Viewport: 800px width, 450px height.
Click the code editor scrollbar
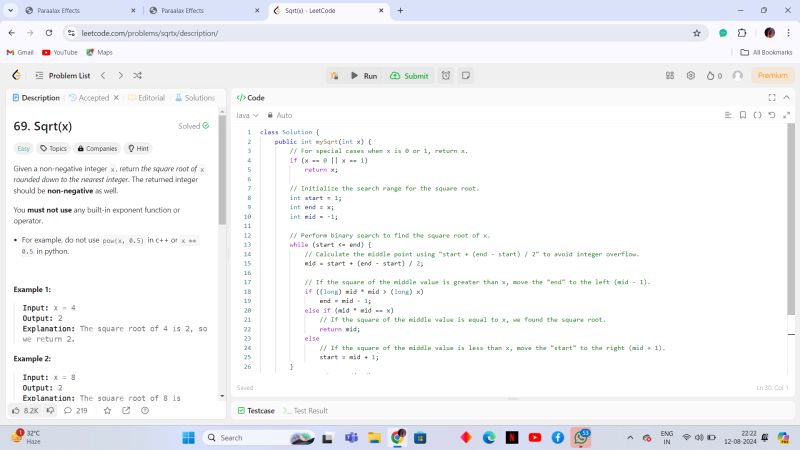[x=791, y=219]
